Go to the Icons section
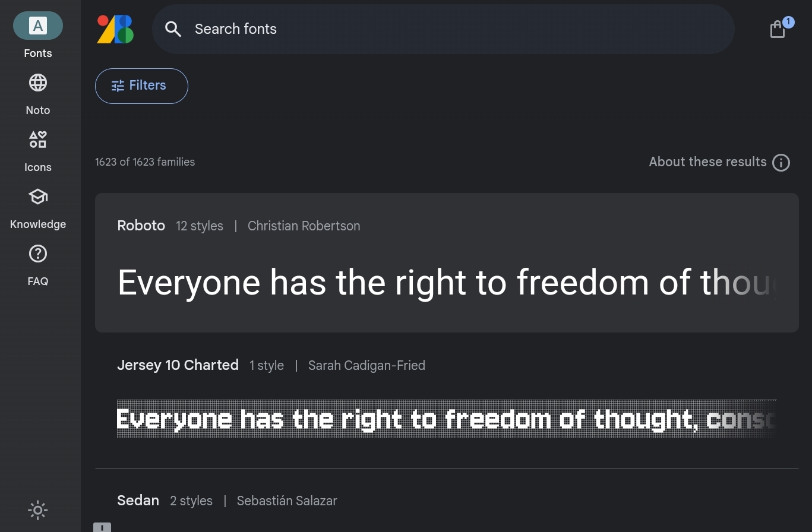The height and width of the screenshot is (532, 812). 38,140
